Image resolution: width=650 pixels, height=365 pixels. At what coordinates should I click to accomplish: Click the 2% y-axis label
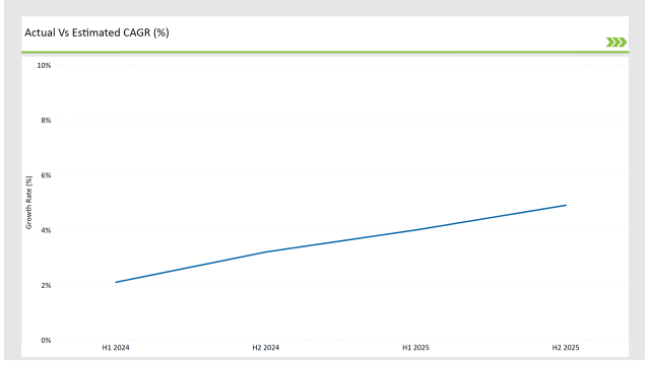click(x=46, y=285)
